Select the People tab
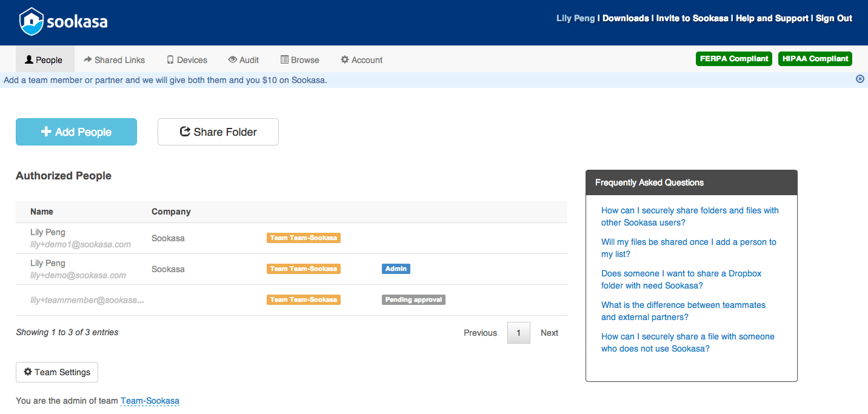The height and width of the screenshot is (414, 868). [x=44, y=60]
